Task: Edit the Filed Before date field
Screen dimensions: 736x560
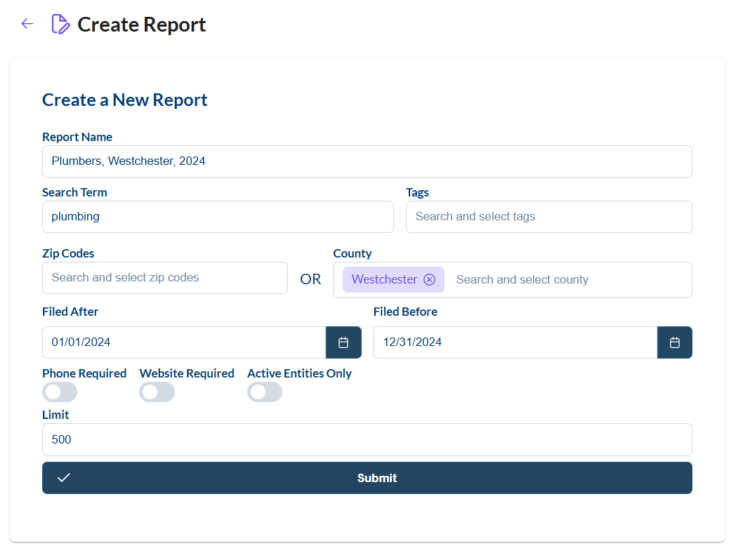Action: 515,342
